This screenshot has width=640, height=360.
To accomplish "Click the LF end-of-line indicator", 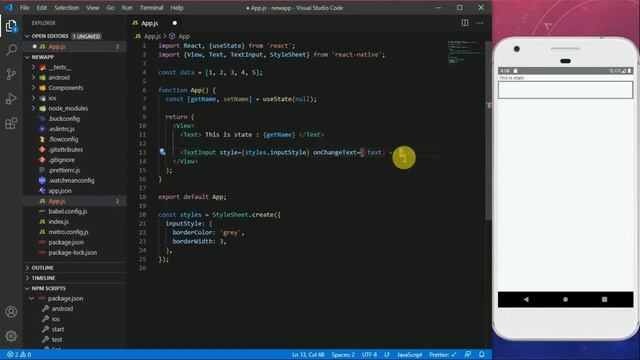I will 387,355.
